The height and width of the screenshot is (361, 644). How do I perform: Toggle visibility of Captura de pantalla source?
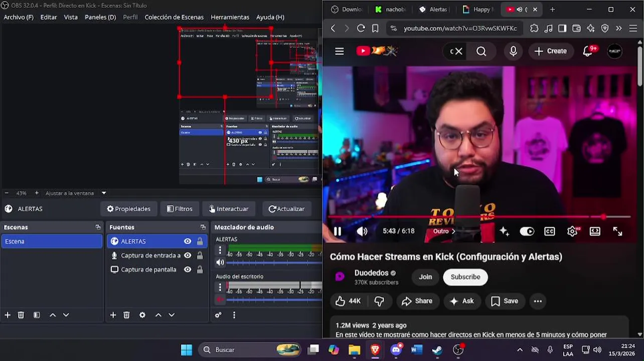coord(188,269)
